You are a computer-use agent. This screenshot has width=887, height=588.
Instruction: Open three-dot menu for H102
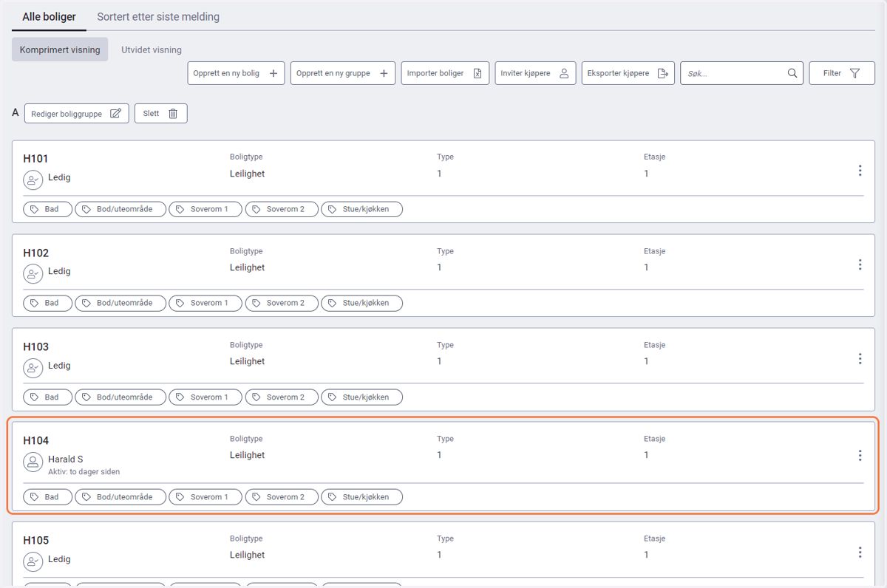[860, 264]
